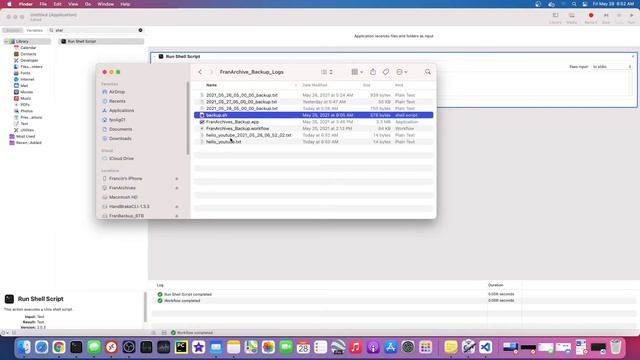The height and width of the screenshot is (360, 640).
Task: Open Visual Studio Code from the Dock
Action: [485, 347]
